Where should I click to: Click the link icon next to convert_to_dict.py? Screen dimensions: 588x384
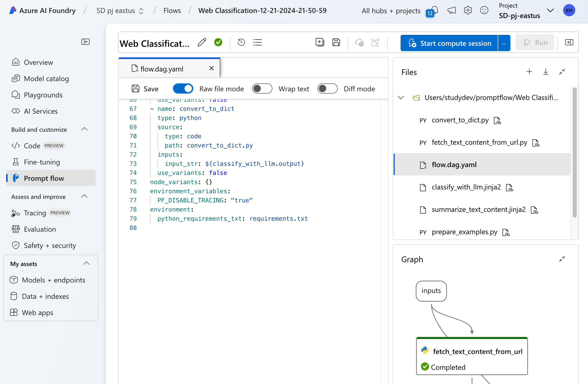click(497, 120)
